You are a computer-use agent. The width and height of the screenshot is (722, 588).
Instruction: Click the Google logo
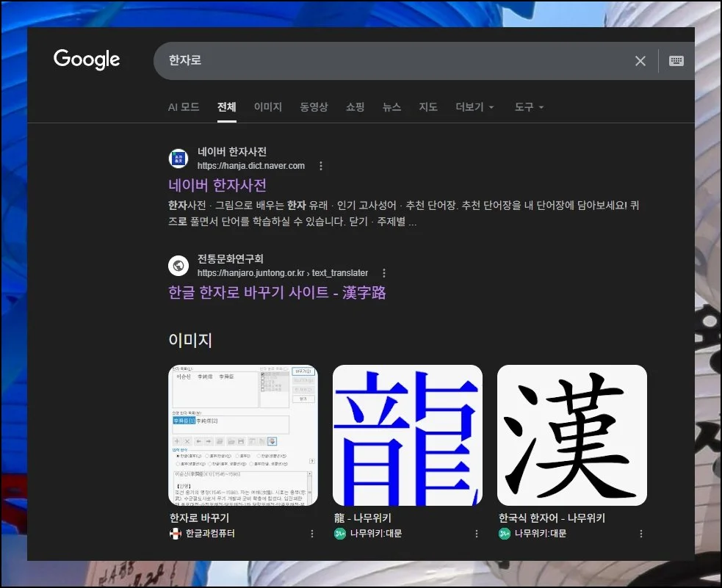coord(87,59)
